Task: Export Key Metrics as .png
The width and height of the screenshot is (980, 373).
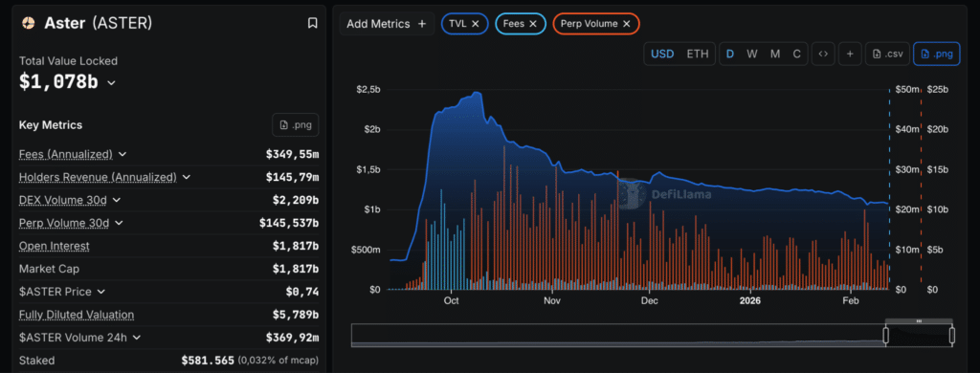Action: coord(296,125)
